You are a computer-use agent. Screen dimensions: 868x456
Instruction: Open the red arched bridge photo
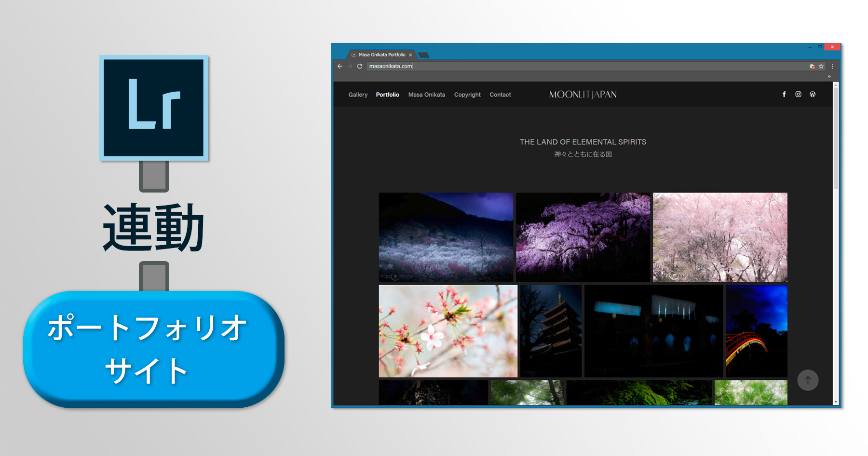(x=757, y=331)
